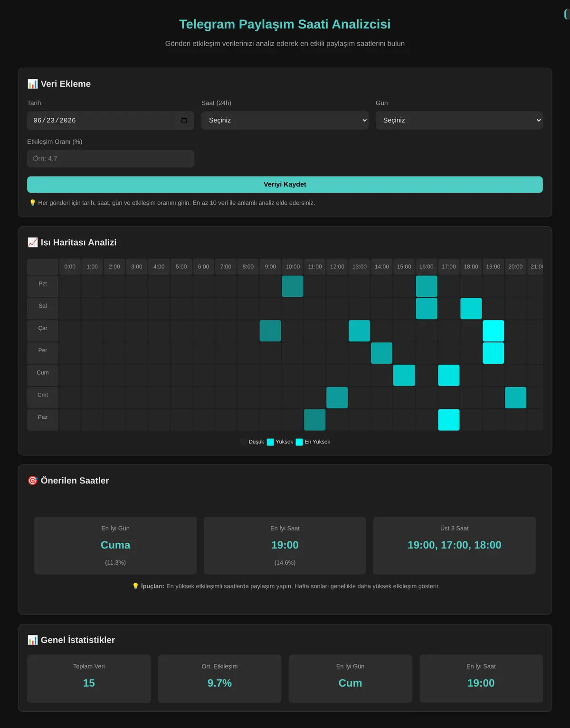The width and height of the screenshot is (570, 728).
Task: Click the Üst 3 Saat card
Action: (x=455, y=546)
